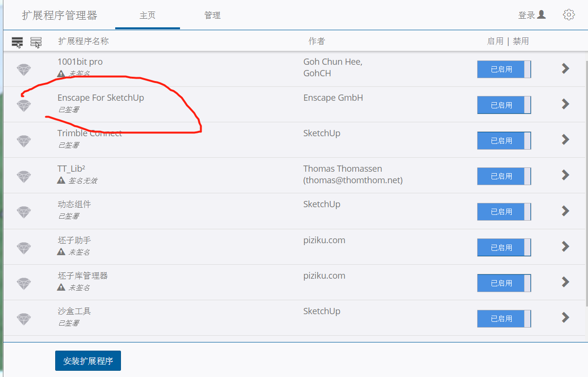Screen dimensions: 588x377
Task: Select the TT_Lib² extension name
Action: point(72,169)
